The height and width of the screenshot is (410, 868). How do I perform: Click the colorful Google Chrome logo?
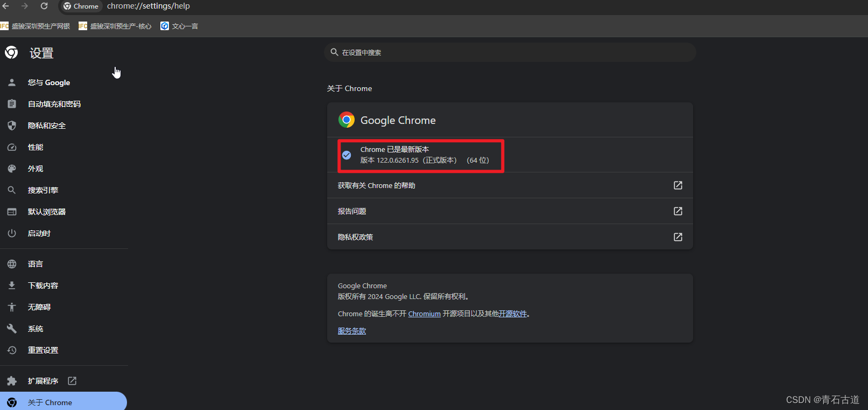pyautogui.click(x=347, y=120)
